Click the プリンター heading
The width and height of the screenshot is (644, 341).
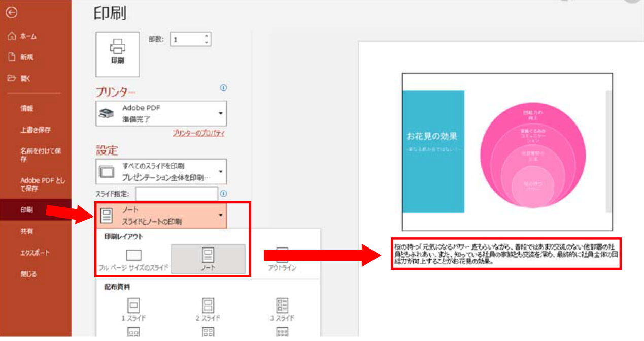[116, 92]
